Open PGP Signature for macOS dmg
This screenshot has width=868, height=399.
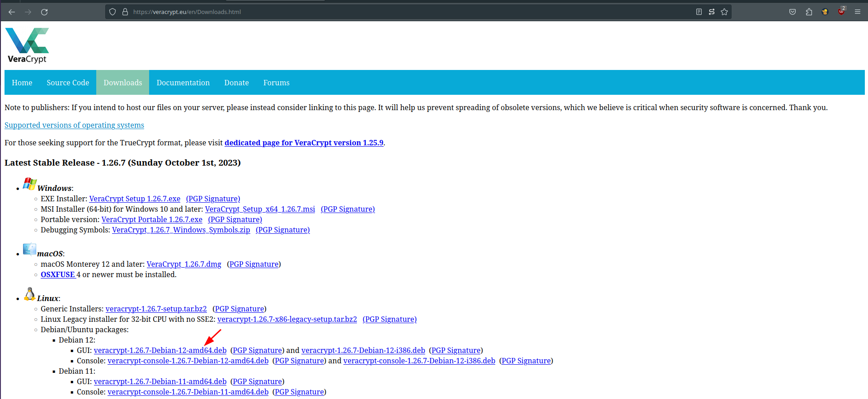pyautogui.click(x=254, y=264)
